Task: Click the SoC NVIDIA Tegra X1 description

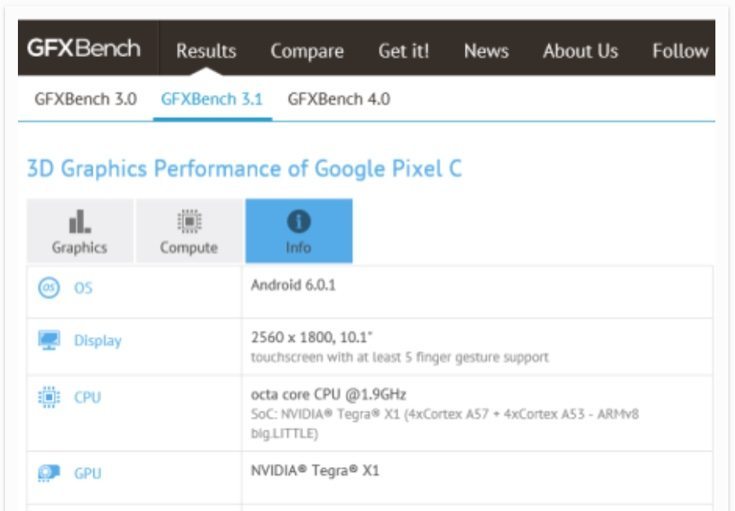Action: tap(445, 424)
